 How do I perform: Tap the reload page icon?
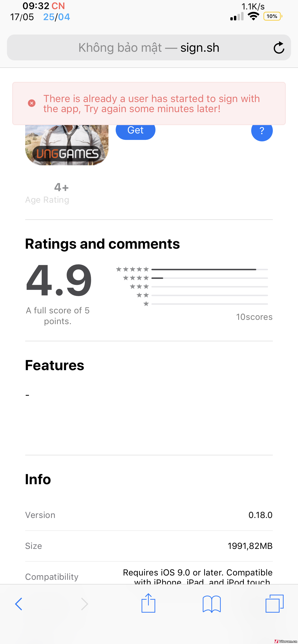(x=279, y=47)
